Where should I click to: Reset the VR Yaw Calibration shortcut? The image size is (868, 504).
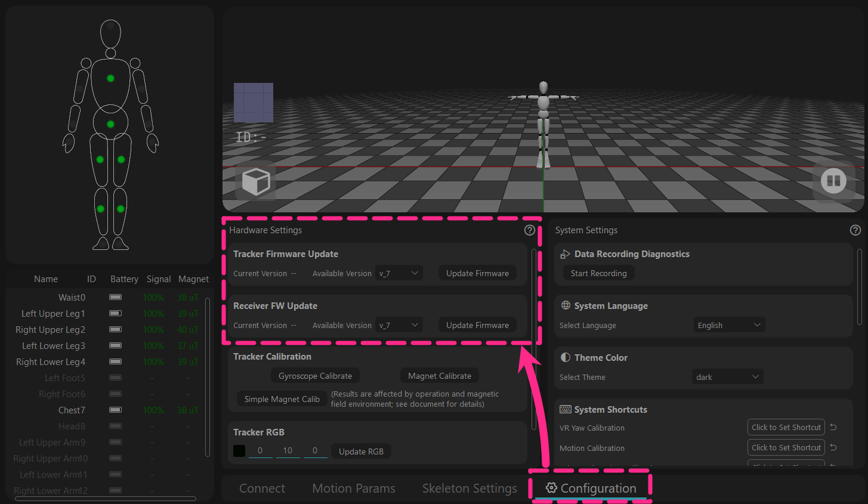833,428
